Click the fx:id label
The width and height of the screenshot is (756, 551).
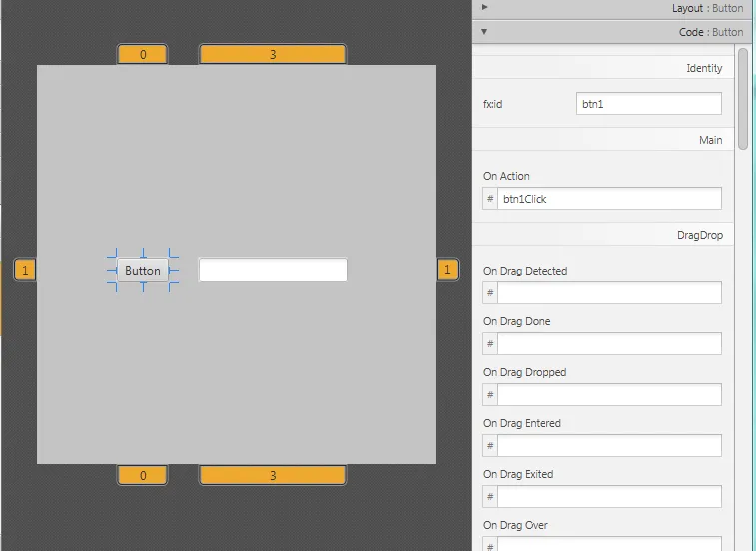click(492, 104)
